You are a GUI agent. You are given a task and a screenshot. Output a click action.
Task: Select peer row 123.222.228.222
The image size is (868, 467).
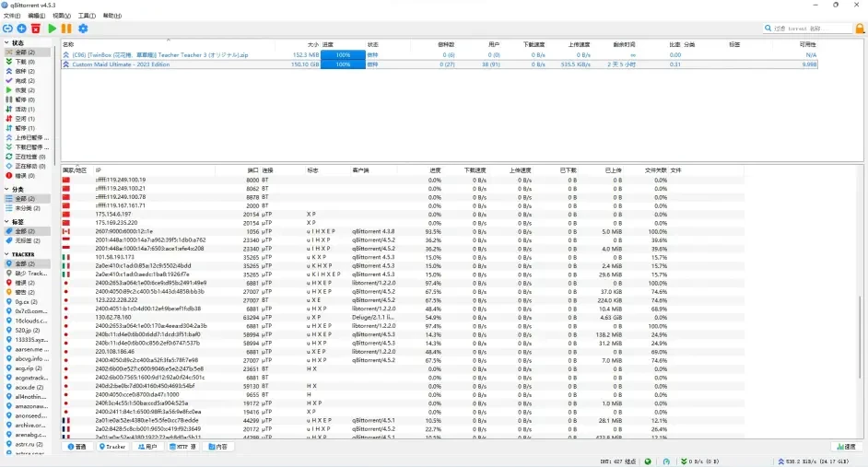[402, 300]
